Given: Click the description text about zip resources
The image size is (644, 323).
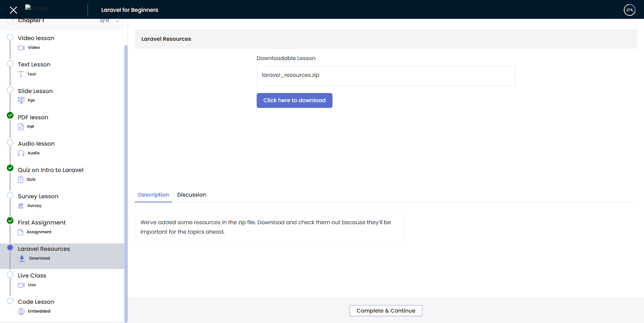Looking at the screenshot, I should (x=266, y=227).
